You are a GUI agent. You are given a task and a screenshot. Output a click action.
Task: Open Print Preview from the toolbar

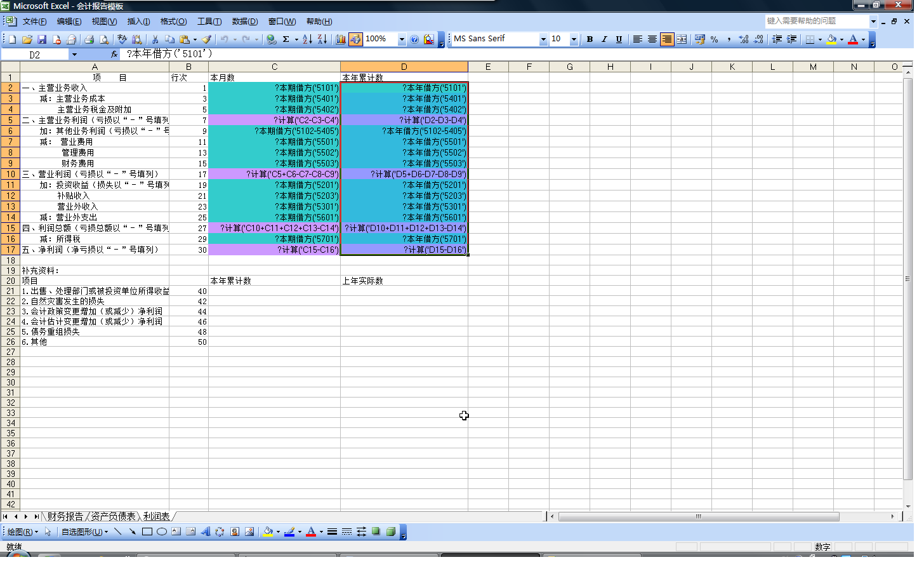coord(104,39)
